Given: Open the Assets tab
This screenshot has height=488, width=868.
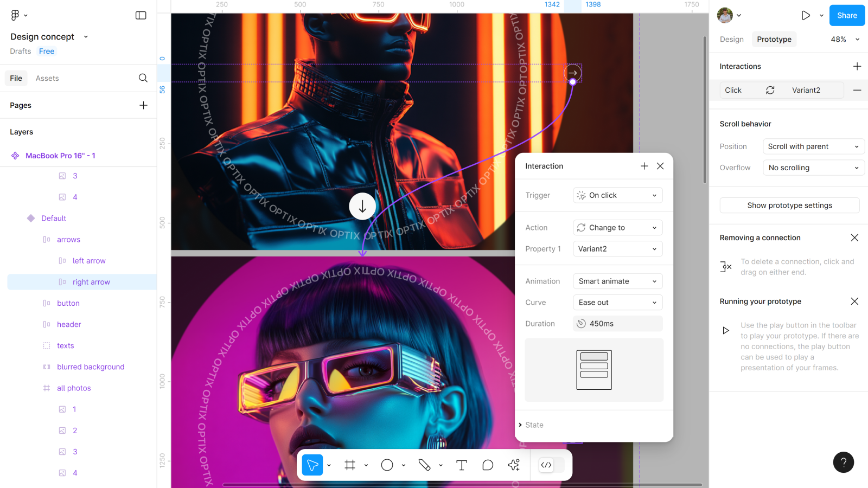Looking at the screenshot, I should point(47,78).
